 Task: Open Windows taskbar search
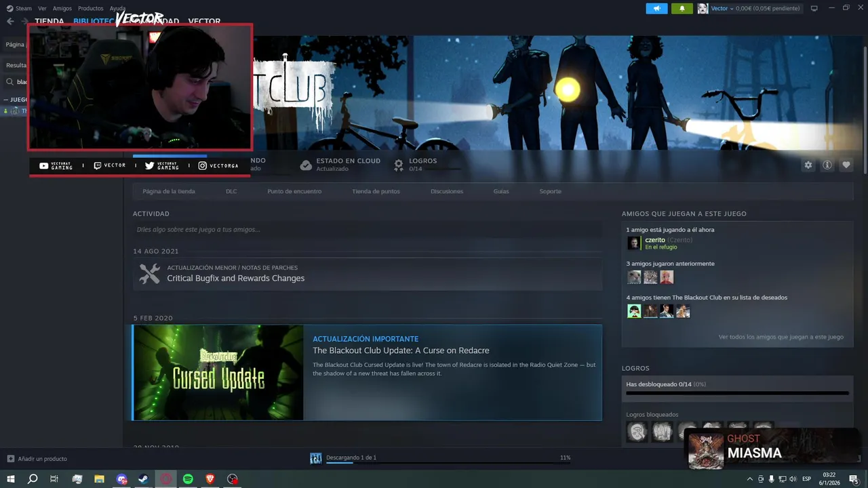point(33,479)
